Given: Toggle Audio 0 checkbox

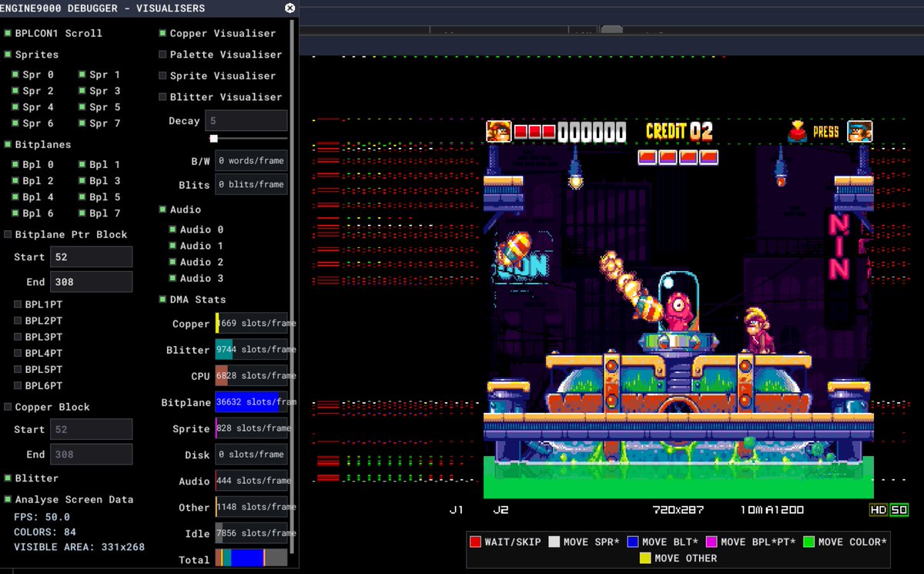Looking at the screenshot, I should pyautogui.click(x=172, y=230).
